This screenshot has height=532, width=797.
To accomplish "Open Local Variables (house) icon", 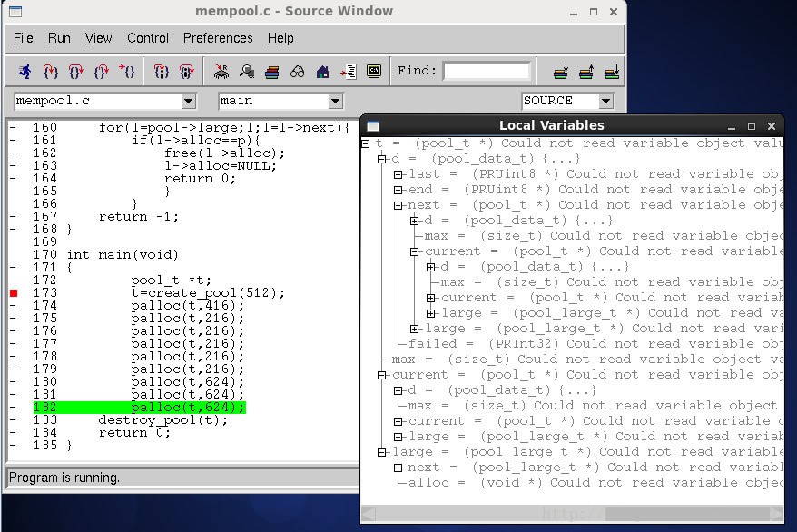I will click(x=323, y=72).
